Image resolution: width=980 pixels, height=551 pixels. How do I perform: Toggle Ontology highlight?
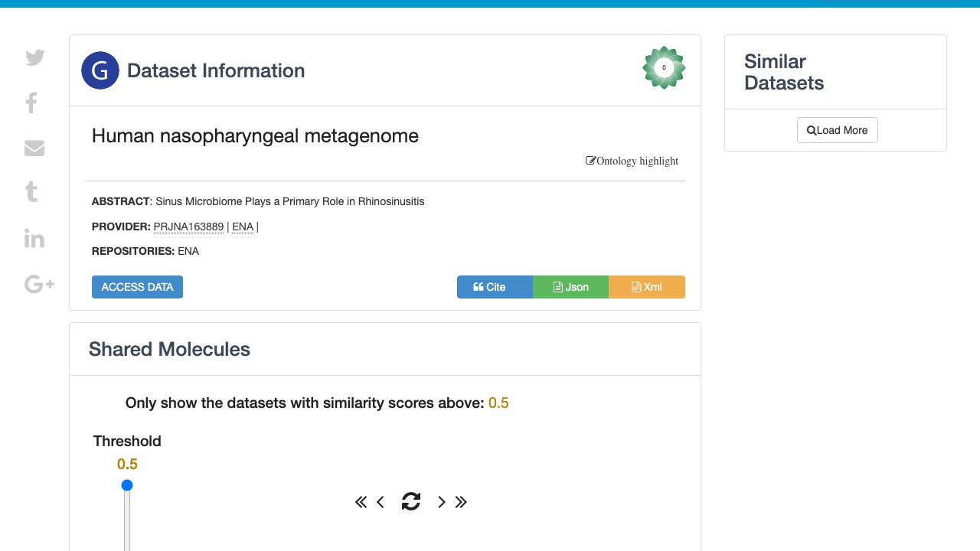tap(632, 161)
